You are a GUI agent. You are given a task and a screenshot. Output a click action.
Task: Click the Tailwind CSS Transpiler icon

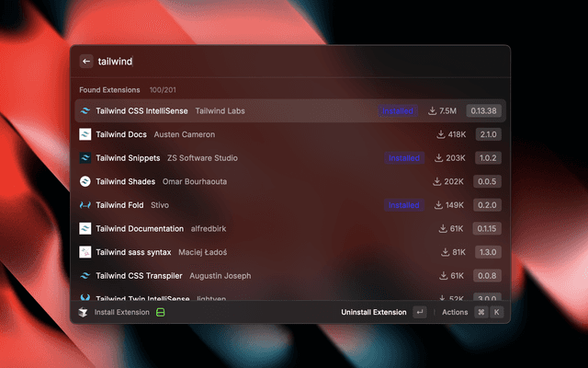[85, 276]
